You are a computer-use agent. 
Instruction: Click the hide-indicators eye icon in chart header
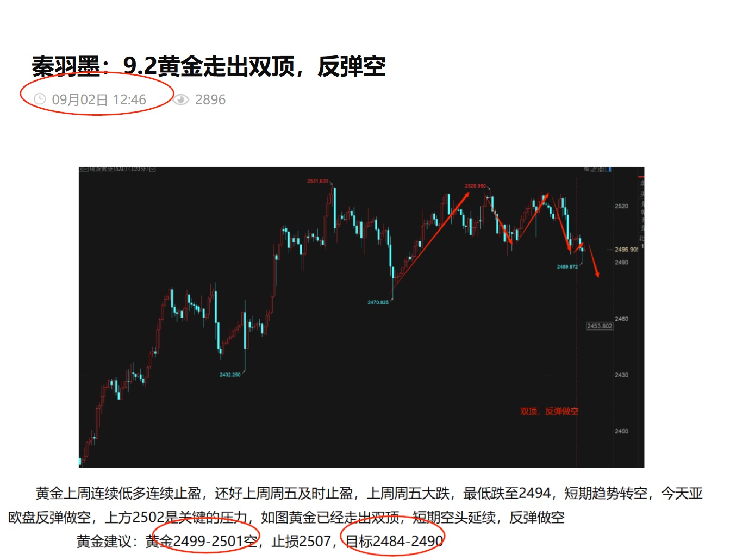click(587, 169)
